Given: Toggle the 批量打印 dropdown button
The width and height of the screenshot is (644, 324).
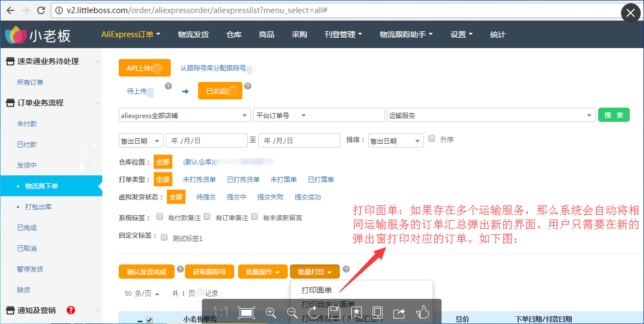Looking at the screenshot, I should coord(315,272).
